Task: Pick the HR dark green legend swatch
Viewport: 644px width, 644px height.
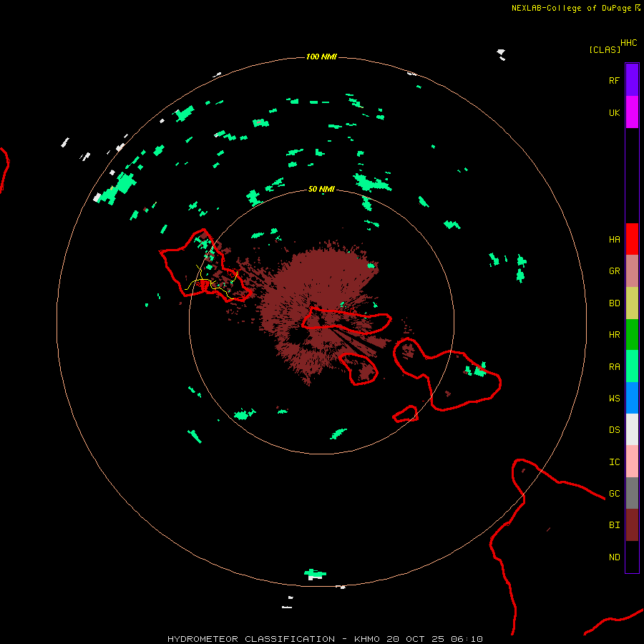Action: click(632, 335)
